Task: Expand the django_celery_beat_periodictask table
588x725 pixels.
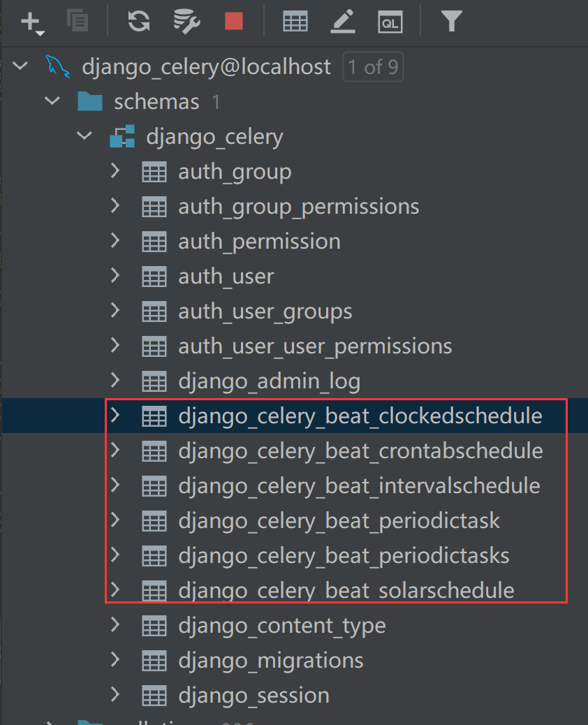Action: 116,520
